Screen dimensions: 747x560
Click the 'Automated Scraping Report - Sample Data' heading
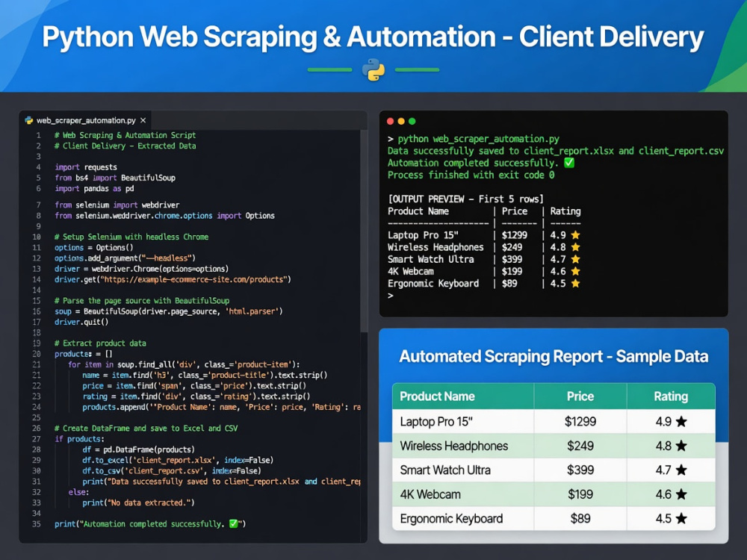pos(554,356)
